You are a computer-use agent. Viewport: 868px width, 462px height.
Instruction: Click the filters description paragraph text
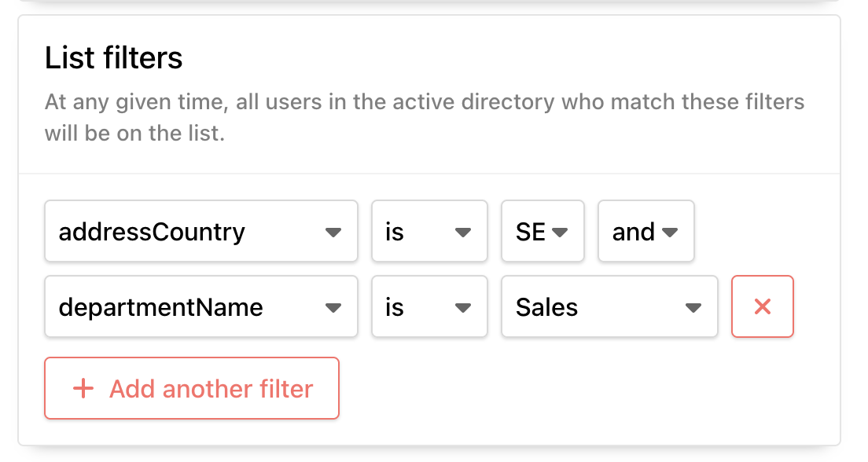click(425, 117)
